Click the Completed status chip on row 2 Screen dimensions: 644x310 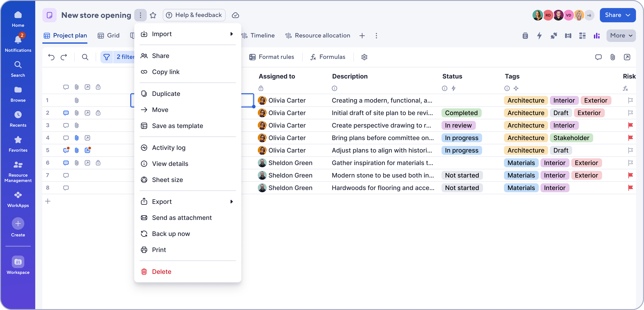pyautogui.click(x=462, y=113)
